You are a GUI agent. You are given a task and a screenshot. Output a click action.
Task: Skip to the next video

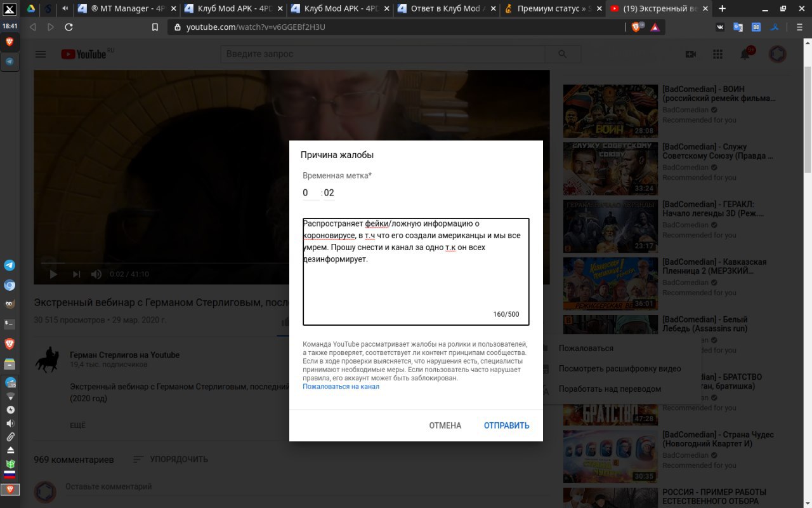(76, 274)
